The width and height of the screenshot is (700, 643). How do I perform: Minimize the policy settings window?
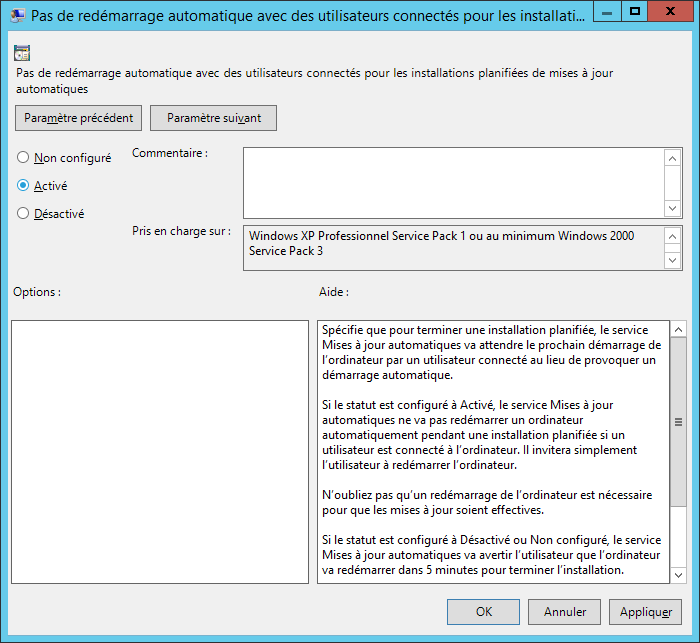[607, 12]
